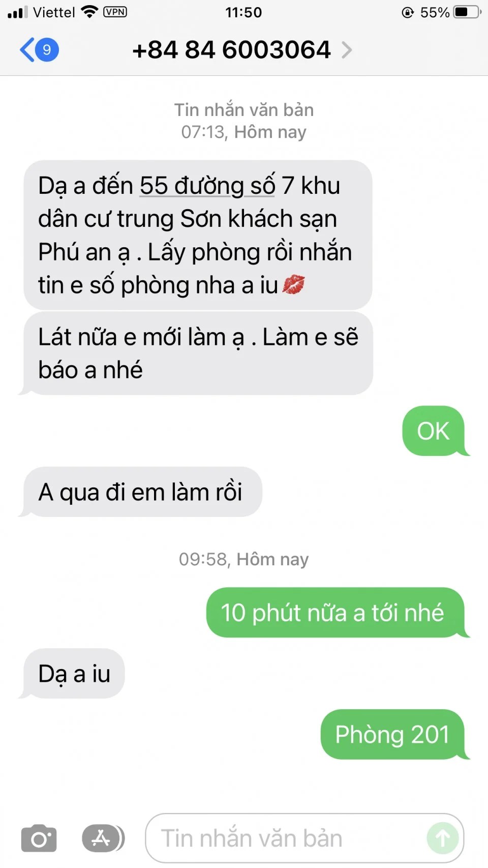Select the 'Phòng 201' message bubble

pos(393,734)
